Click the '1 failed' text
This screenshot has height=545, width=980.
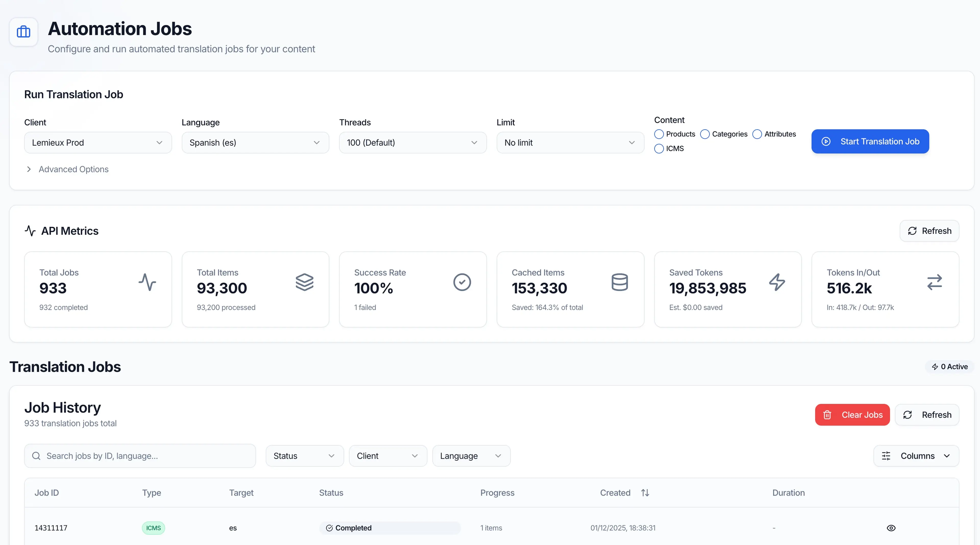click(365, 307)
